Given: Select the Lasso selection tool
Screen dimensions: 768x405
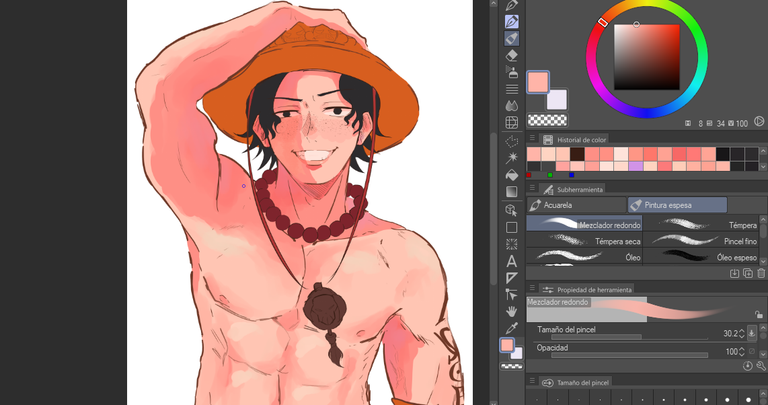Looking at the screenshot, I should click(x=512, y=142).
